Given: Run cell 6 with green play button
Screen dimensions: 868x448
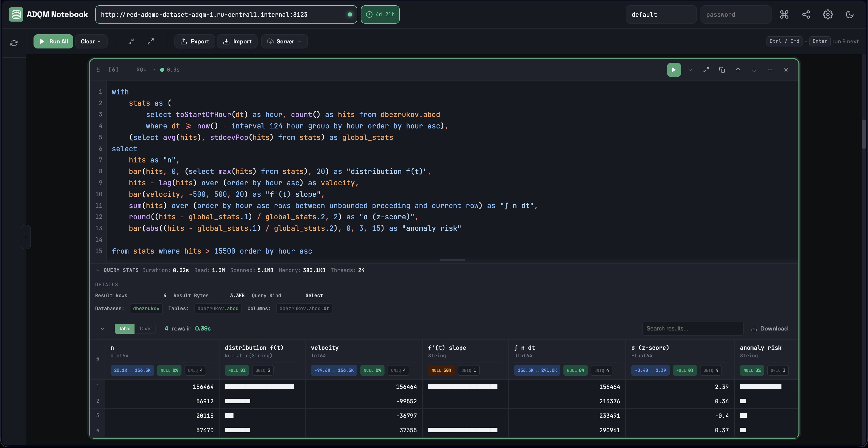Looking at the screenshot, I should coord(674,70).
